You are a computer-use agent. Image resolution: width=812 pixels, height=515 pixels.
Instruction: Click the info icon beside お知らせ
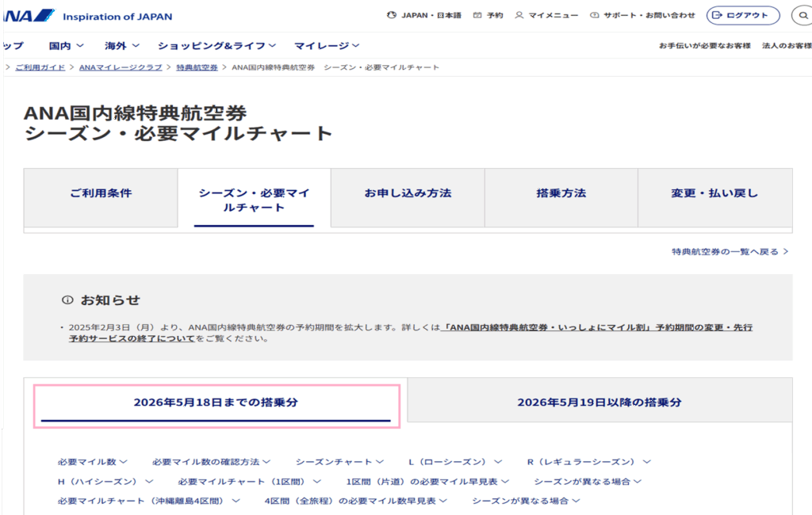(x=67, y=300)
